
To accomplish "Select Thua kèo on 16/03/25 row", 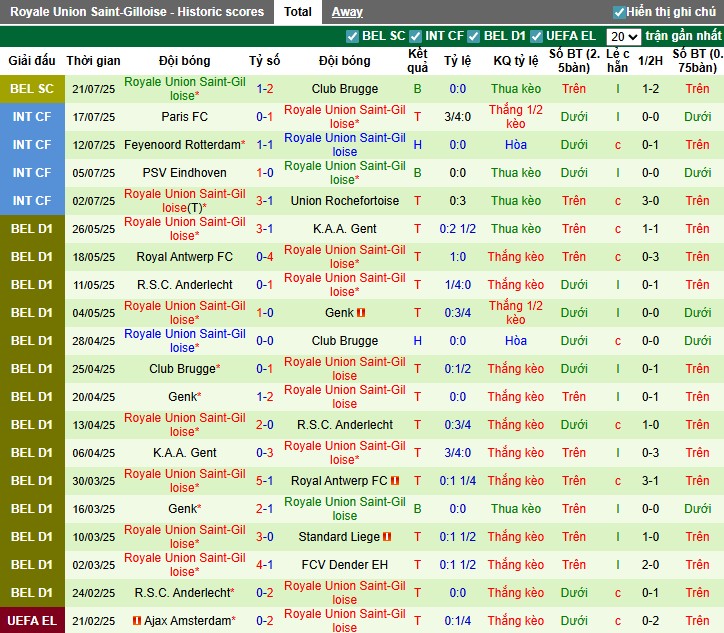I will tap(516, 509).
